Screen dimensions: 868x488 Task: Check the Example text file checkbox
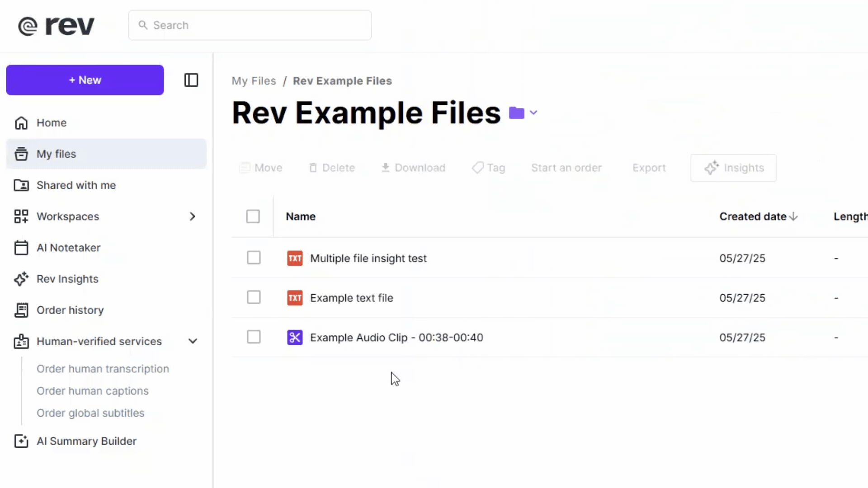(254, 297)
